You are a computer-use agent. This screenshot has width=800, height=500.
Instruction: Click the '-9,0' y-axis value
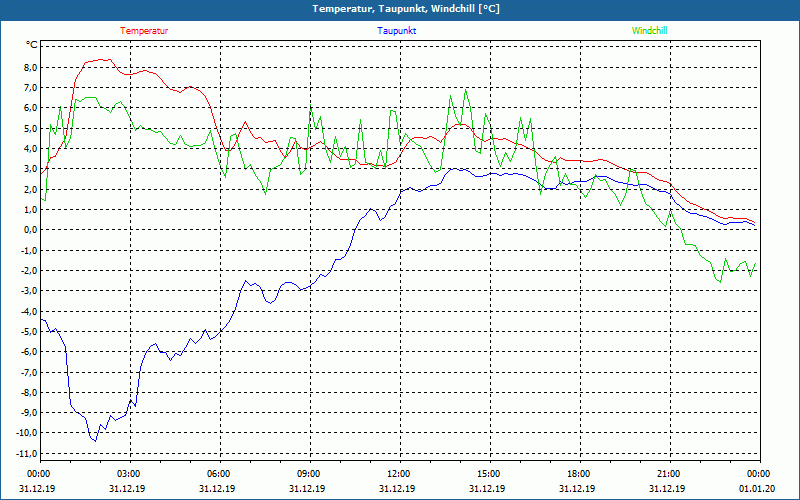(29, 413)
